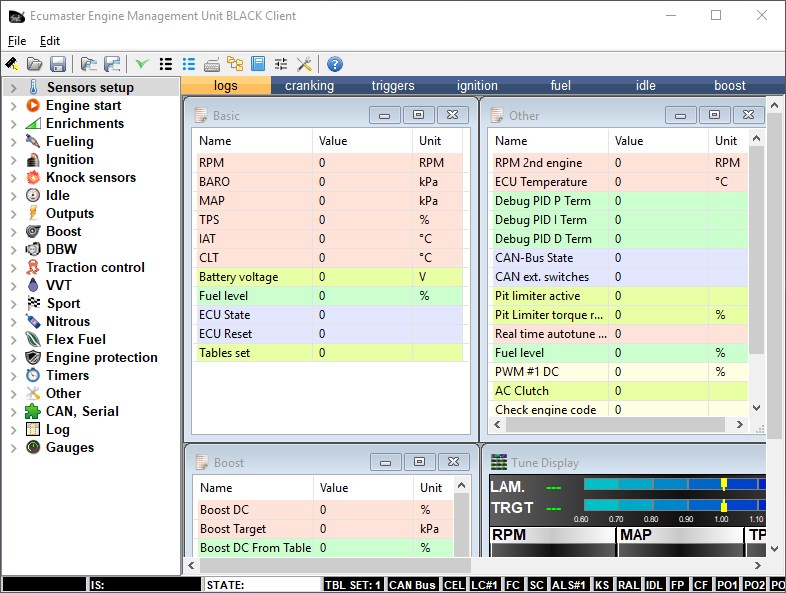
Task: Switch to the boost tab
Action: pos(730,85)
